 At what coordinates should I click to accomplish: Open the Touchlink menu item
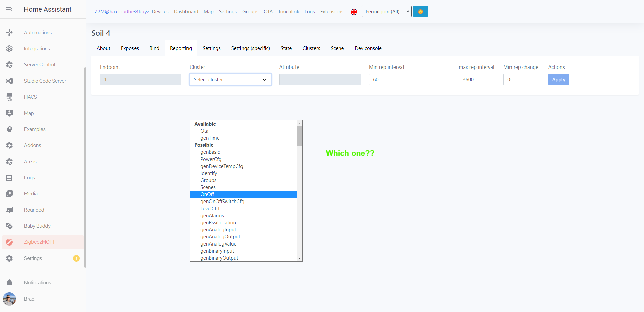point(288,11)
